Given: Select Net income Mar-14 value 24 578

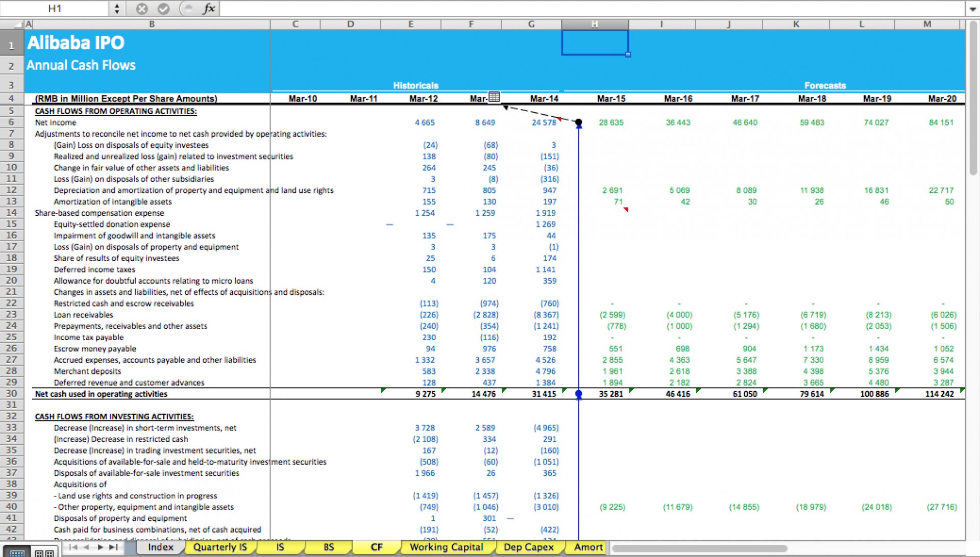Looking at the screenshot, I should click(544, 122).
